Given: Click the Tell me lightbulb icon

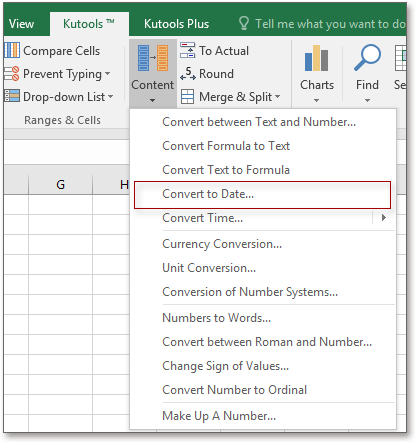Looking at the screenshot, I should pos(244,24).
